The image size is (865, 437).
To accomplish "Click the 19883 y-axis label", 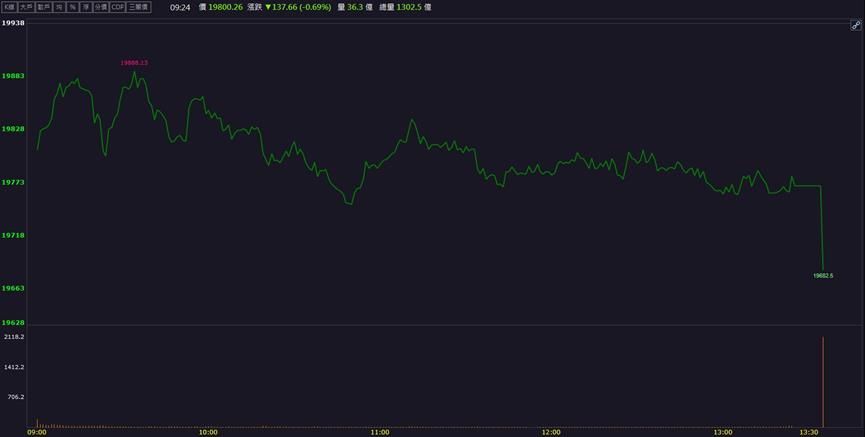I will tap(13, 76).
